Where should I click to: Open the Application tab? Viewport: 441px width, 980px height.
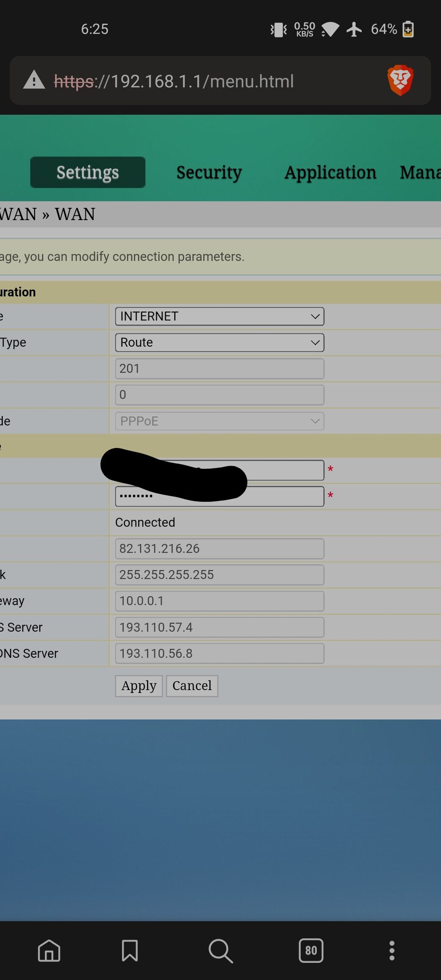pos(330,172)
